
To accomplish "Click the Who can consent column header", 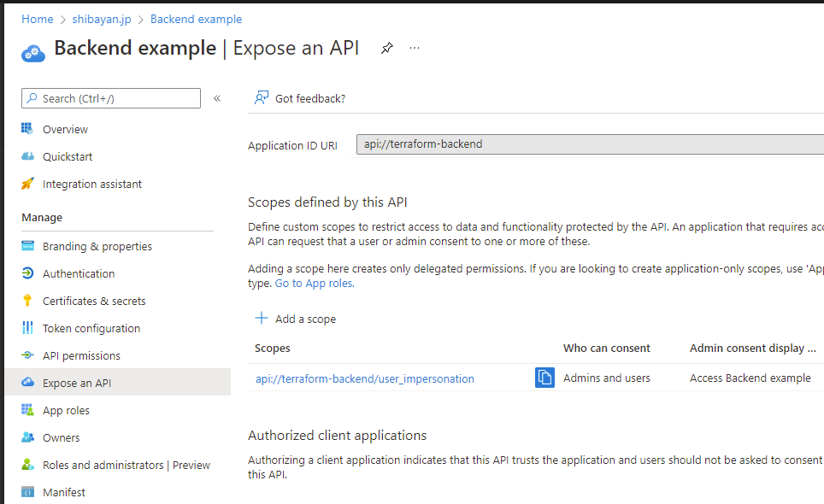I will click(x=606, y=348).
